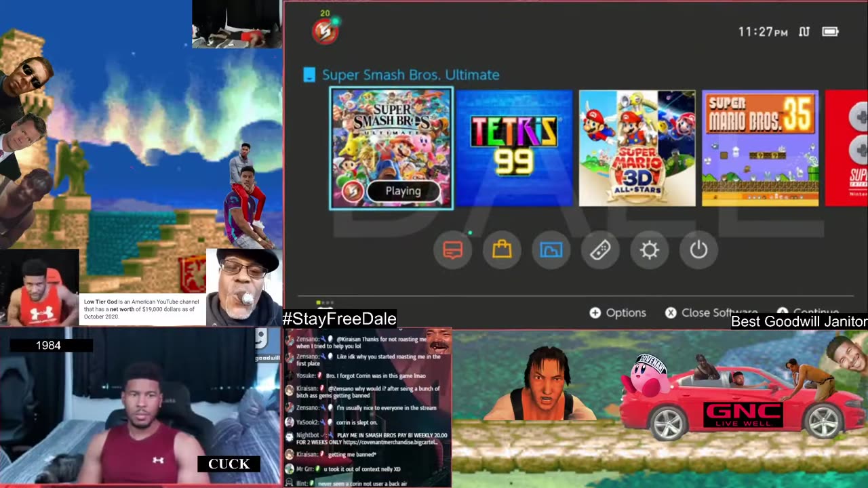This screenshot has width=868, height=488.
Task: Click the 11:27 PM clock
Action: pyautogui.click(x=763, y=32)
